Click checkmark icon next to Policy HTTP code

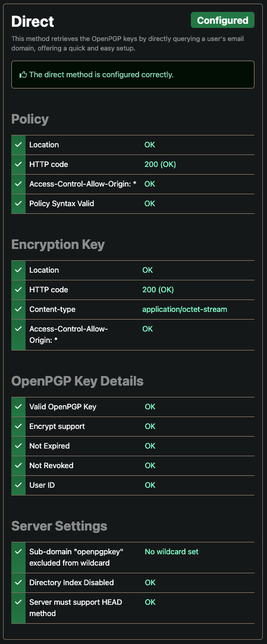[x=18, y=165]
